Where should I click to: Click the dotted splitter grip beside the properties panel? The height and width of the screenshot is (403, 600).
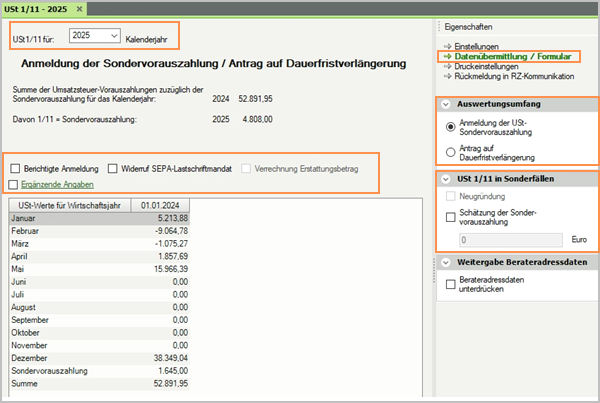pos(434,270)
